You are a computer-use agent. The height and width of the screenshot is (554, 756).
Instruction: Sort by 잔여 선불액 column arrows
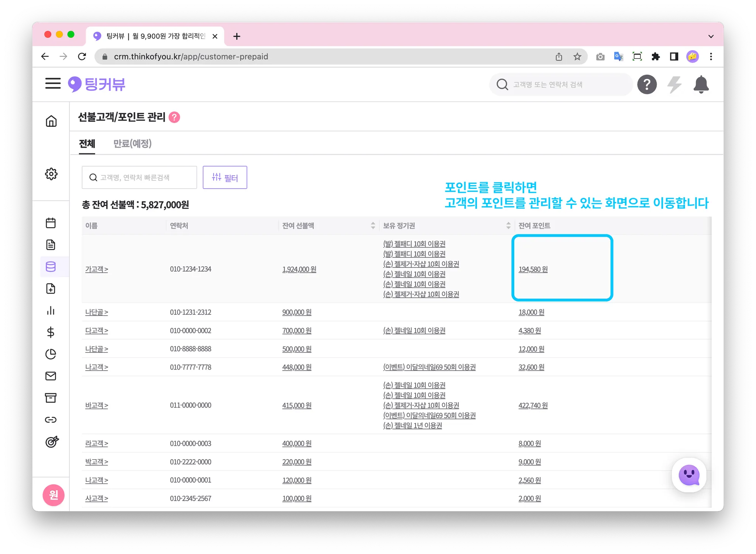(373, 225)
